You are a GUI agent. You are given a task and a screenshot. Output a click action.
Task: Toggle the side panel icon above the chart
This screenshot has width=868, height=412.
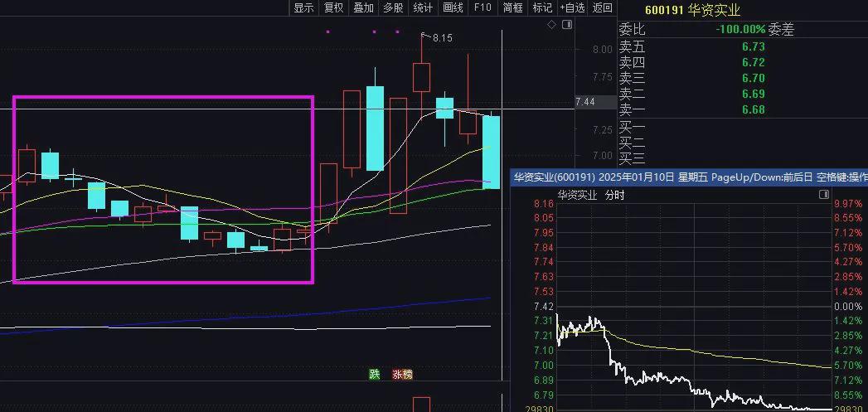pos(567,24)
